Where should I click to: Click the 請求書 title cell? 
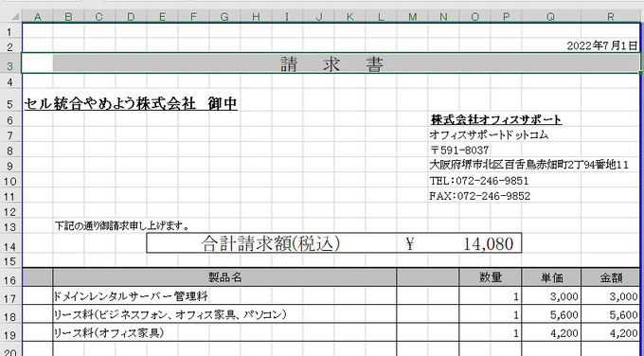347,63
